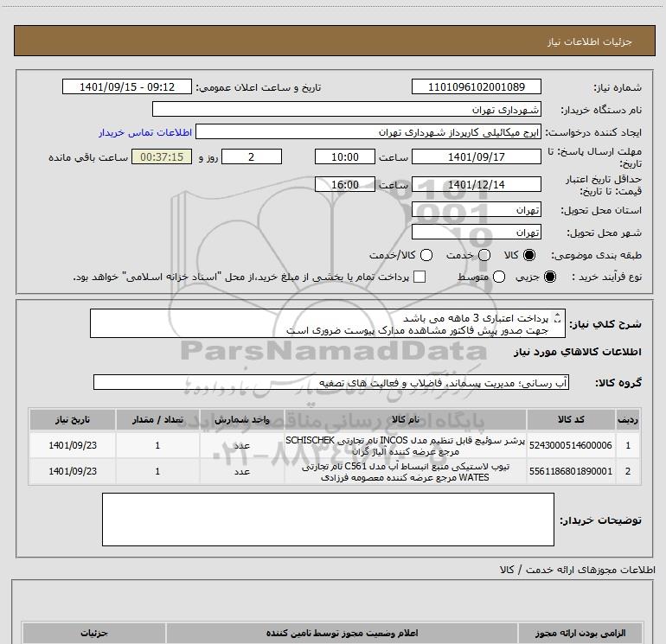This screenshot has height=644, width=666.
Task: Click the remaining days field showing 2
Action: [252, 156]
